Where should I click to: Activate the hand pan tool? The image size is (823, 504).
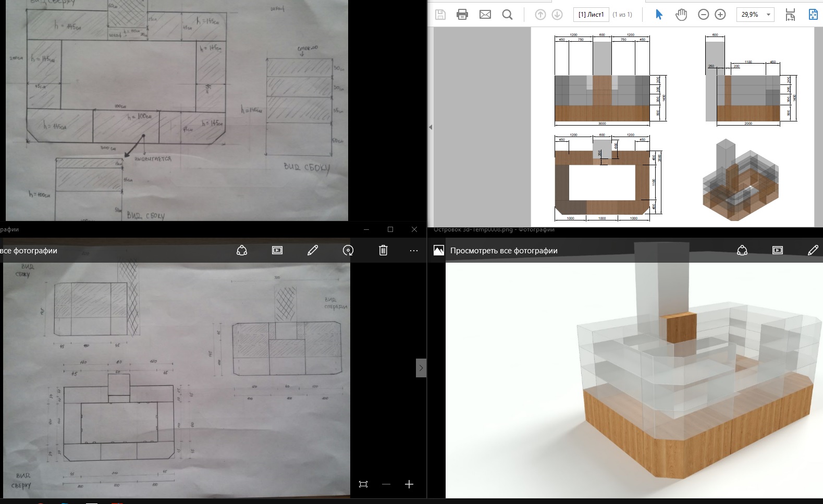681,15
